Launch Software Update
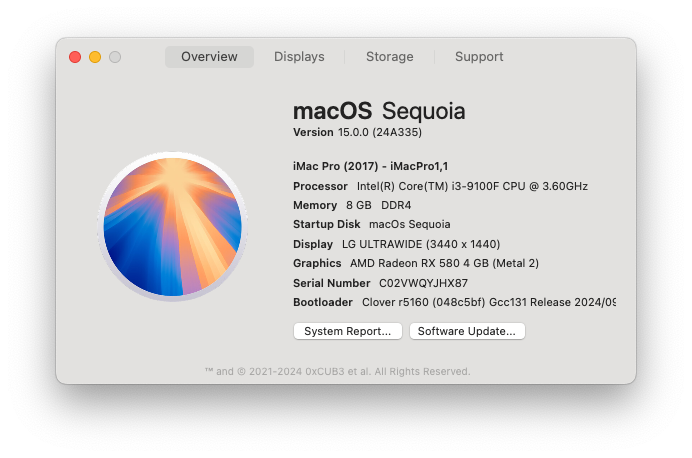The image size is (692, 458). tap(467, 331)
